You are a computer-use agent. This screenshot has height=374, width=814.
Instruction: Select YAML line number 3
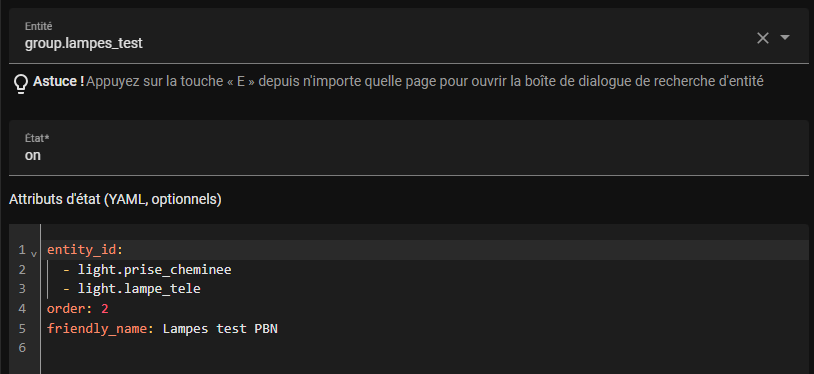pyautogui.click(x=22, y=289)
